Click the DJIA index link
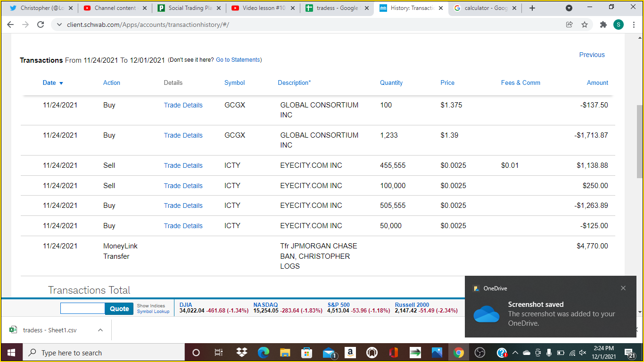The image size is (644, 362). 186,305
